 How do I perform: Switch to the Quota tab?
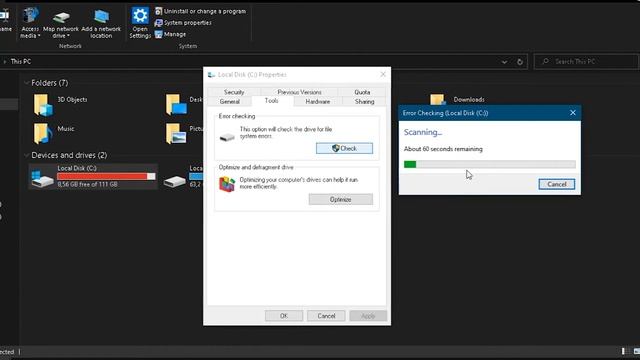pyautogui.click(x=362, y=92)
